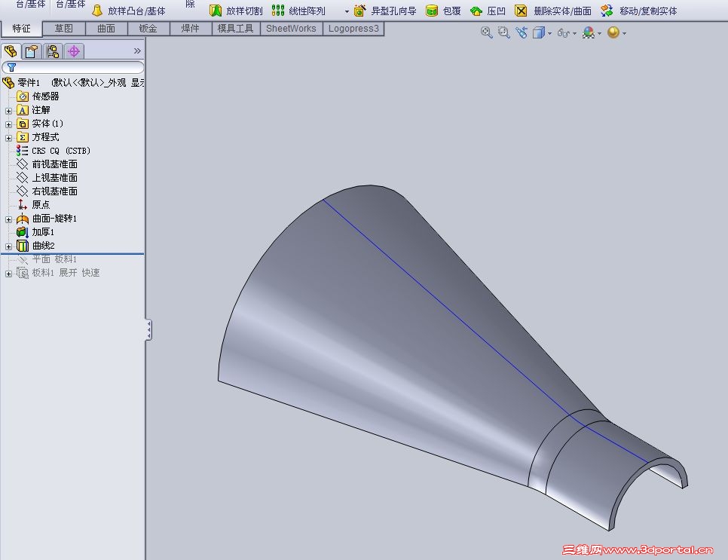
Task: Switch to the 草图 (Sketch) tab
Action: coord(63,29)
